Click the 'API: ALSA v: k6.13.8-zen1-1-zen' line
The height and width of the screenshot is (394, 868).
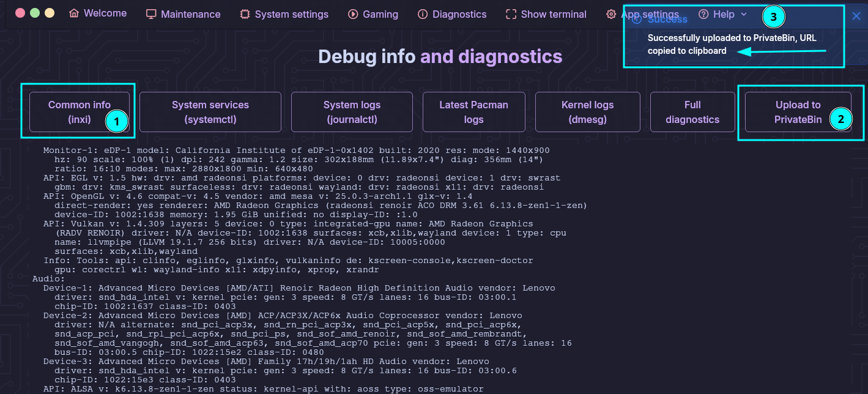click(x=263, y=389)
